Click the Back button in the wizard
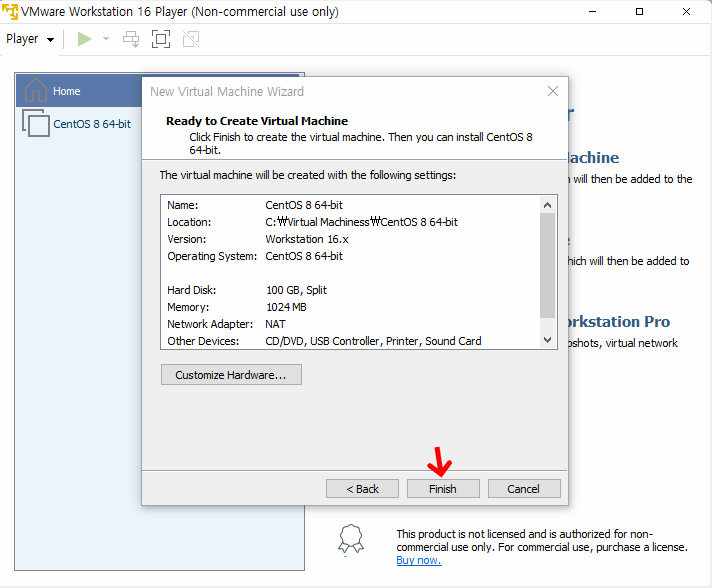This screenshot has height=588, width=712. (x=362, y=489)
